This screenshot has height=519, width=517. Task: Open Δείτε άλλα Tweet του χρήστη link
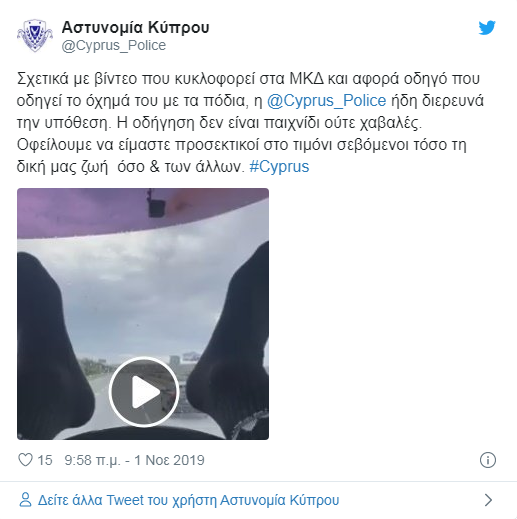click(188, 500)
